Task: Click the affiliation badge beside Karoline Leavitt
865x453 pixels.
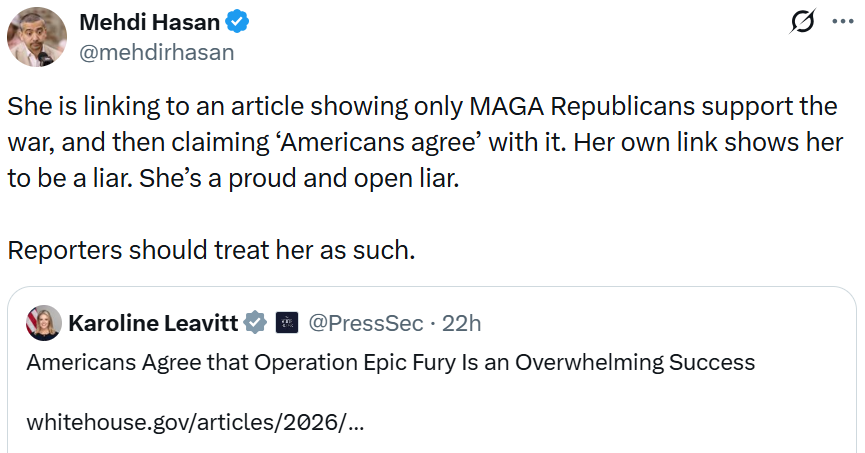Action: [286, 322]
